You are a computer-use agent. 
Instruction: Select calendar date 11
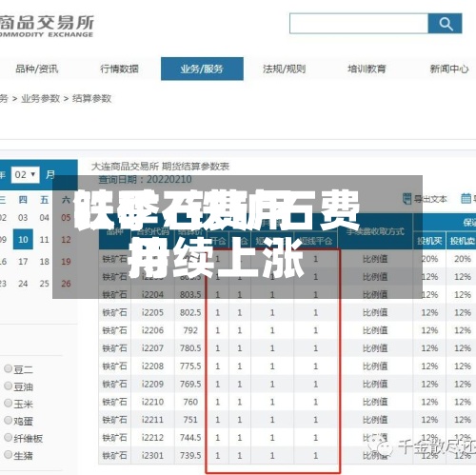coord(44,240)
